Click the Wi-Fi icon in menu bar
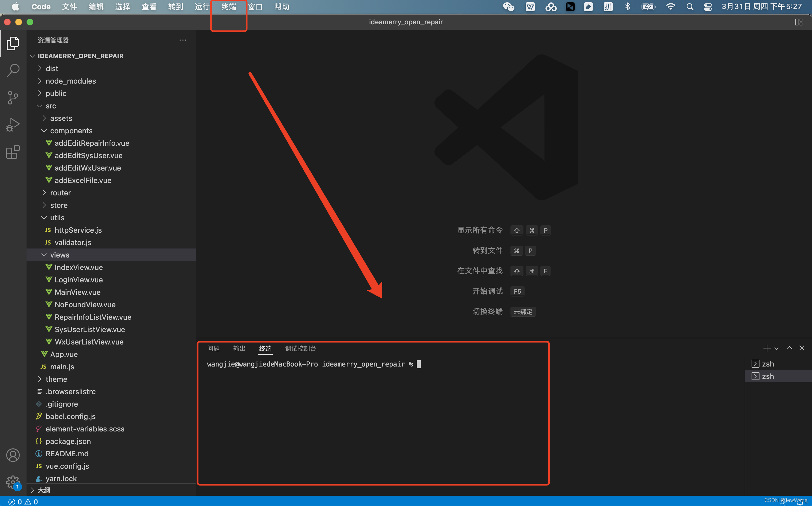This screenshot has height=506, width=812. click(x=671, y=7)
